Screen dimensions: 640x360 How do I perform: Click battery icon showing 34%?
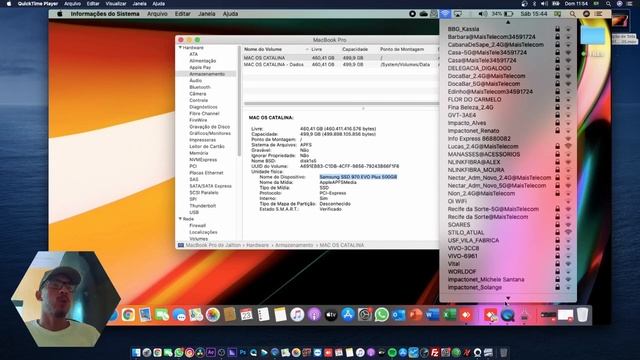pos(508,14)
